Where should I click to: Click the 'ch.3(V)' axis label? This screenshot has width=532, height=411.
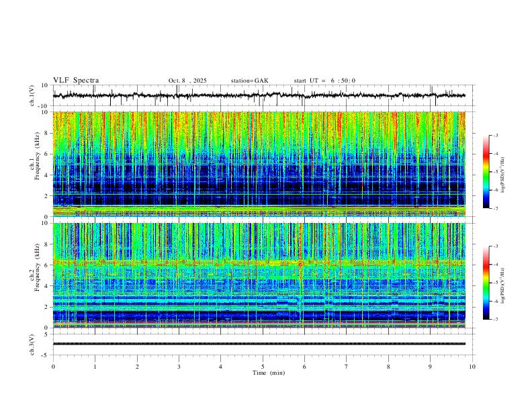32,345
